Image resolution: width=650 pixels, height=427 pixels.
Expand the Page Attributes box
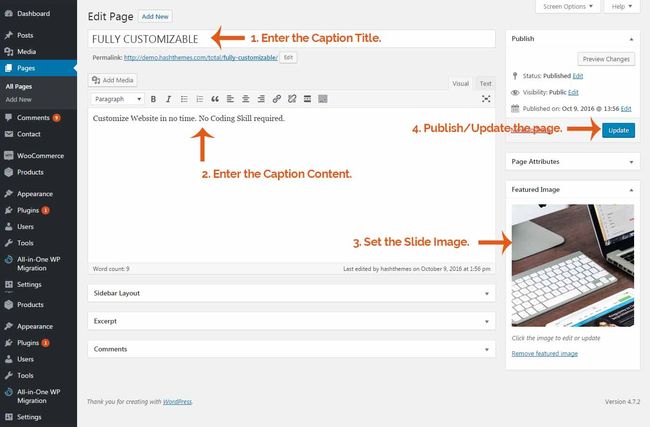[x=572, y=162]
